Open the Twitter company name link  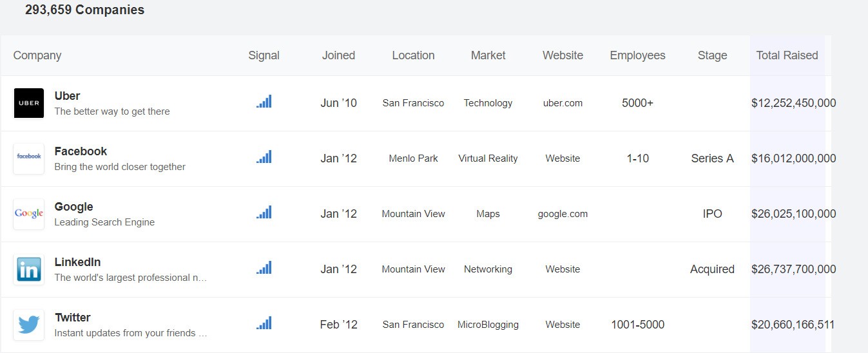pyautogui.click(x=73, y=318)
